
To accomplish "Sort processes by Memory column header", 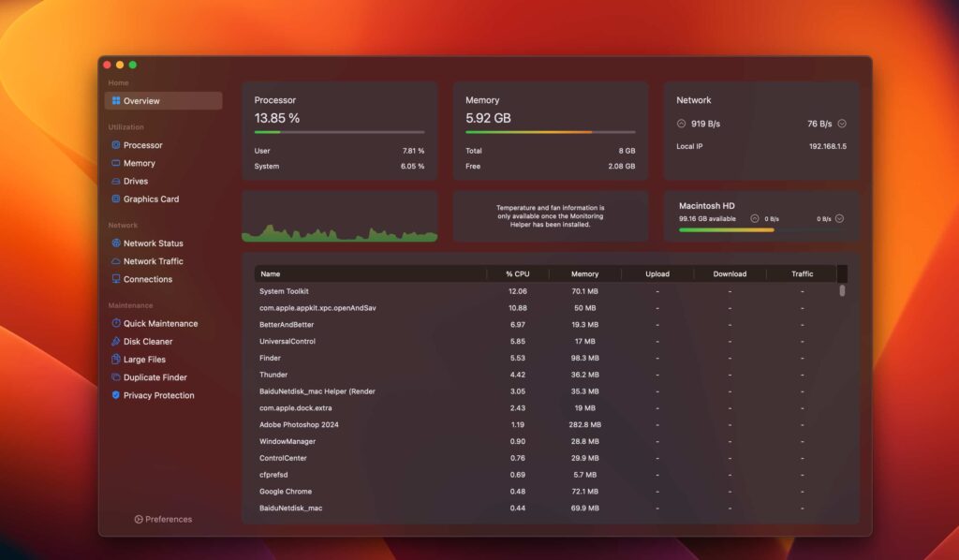I will pyautogui.click(x=584, y=274).
